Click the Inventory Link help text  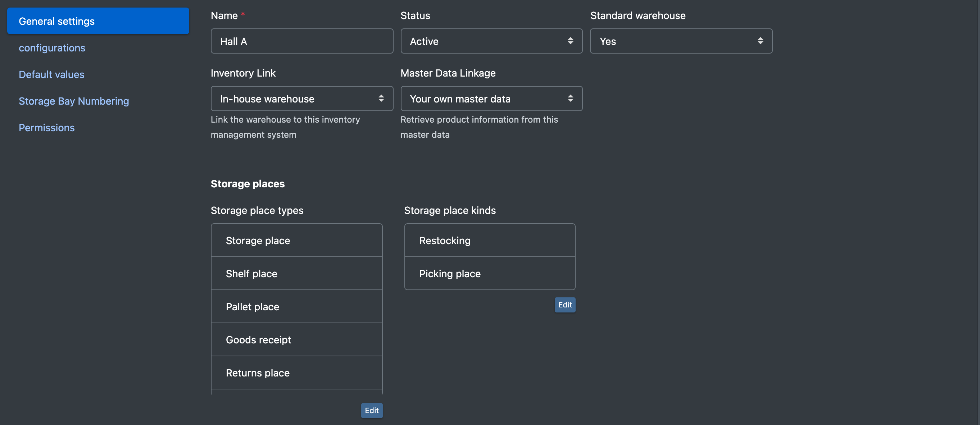[x=285, y=127]
